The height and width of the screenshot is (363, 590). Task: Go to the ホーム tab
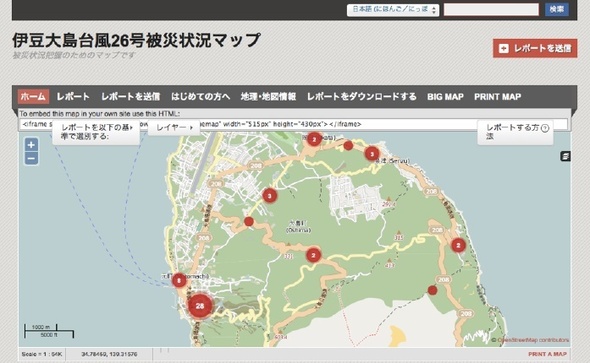click(33, 97)
